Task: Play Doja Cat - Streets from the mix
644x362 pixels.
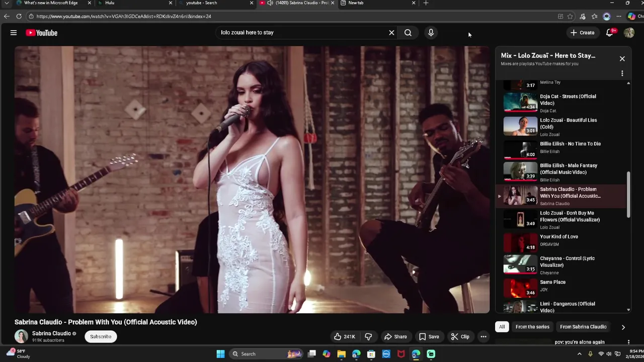Action: [x=561, y=103]
